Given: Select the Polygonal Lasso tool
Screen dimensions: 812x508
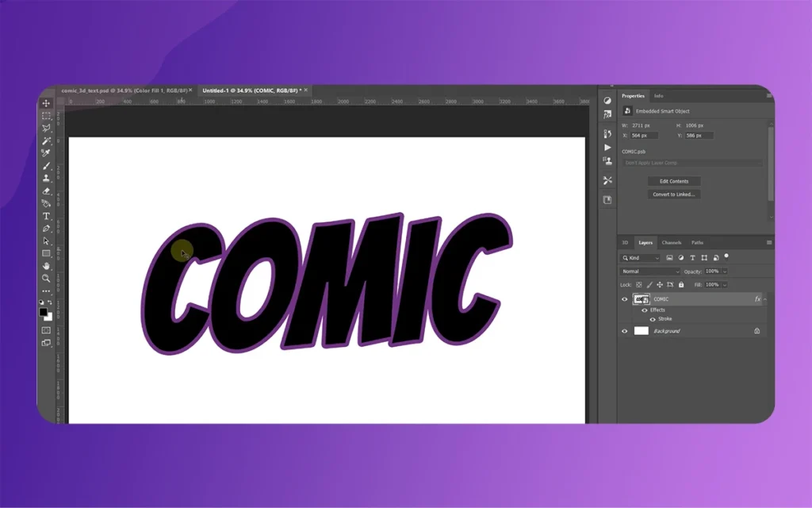Looking at the screenshot, I should [46, 128].
